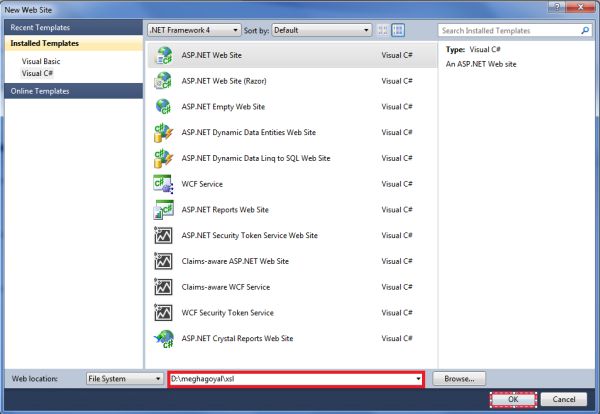Click the Help question mark button
This screenshot has height=414, width=600.
coord(557,7)
